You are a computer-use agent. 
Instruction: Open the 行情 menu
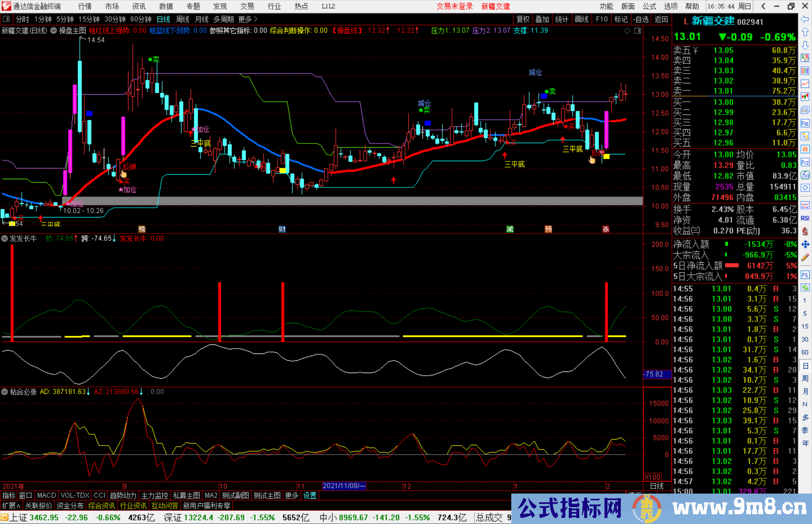[x=85, y=6]
